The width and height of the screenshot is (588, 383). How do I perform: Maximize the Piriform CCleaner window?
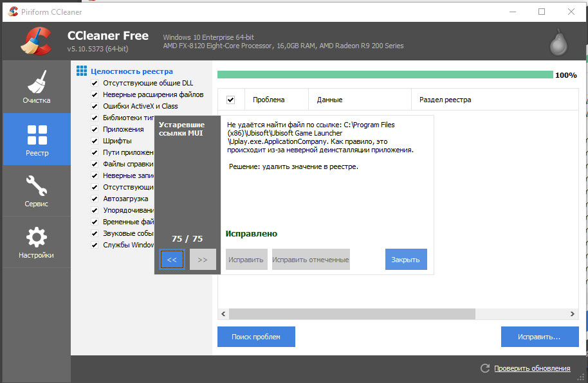(542, 12)
